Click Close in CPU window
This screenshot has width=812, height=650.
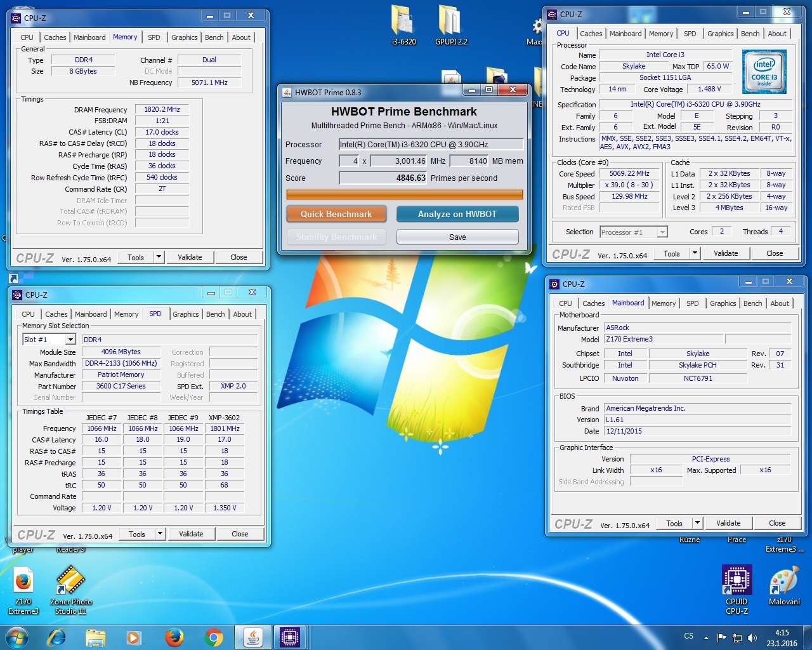775,253
